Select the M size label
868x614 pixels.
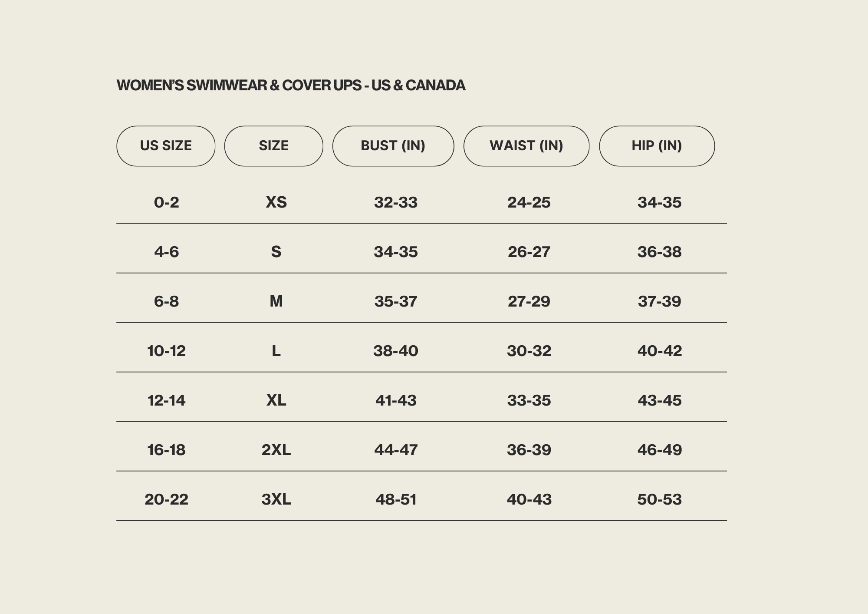click(276, 301)
